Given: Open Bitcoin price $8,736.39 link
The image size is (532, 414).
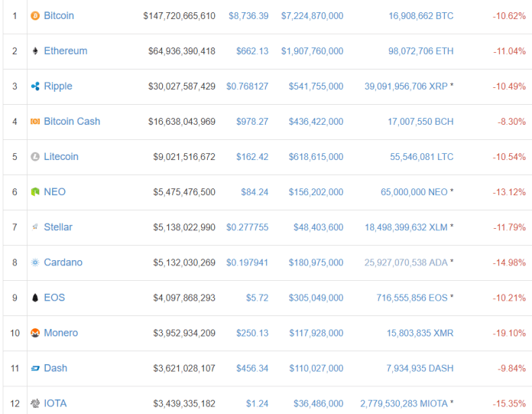Looking at the screenshot, I should coord(248,15).
